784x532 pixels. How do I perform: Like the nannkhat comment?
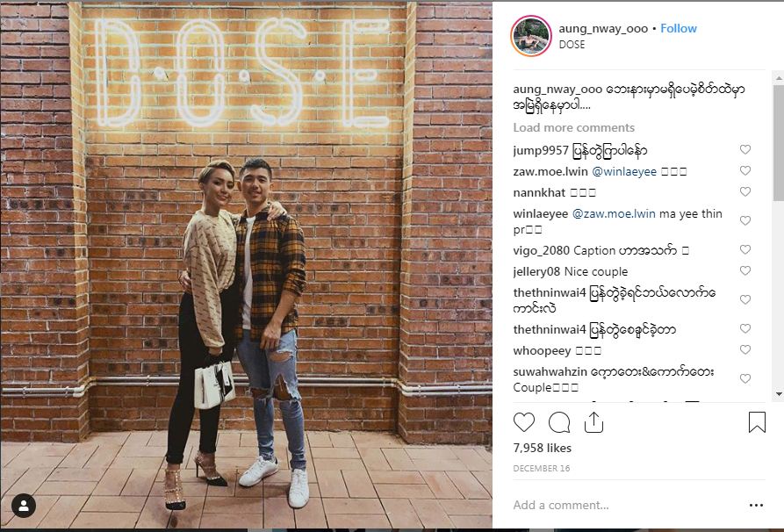coord(745,191)
